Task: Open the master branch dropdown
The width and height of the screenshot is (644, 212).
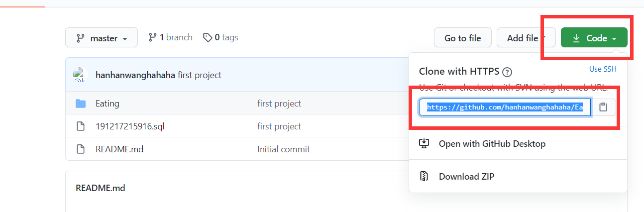Action: (x=102, y=38)
